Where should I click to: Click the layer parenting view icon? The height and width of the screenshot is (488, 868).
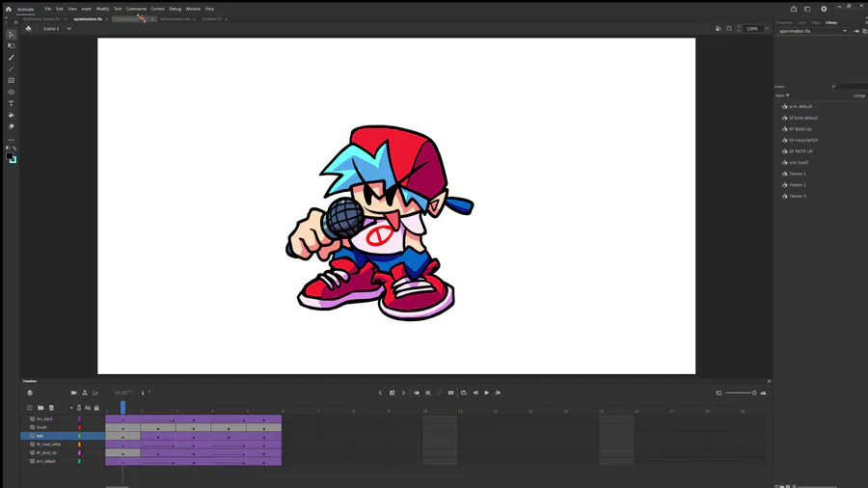[x=85, y=393]
